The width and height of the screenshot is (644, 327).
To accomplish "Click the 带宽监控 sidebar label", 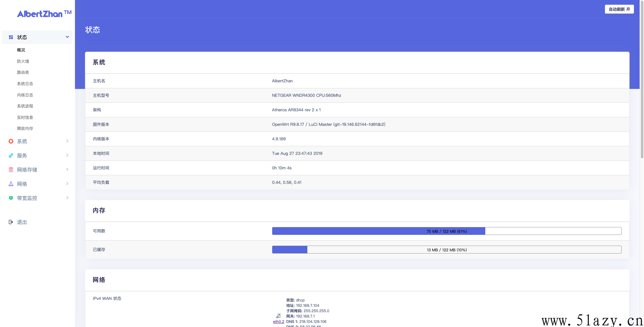I will (x=27, y=198).
